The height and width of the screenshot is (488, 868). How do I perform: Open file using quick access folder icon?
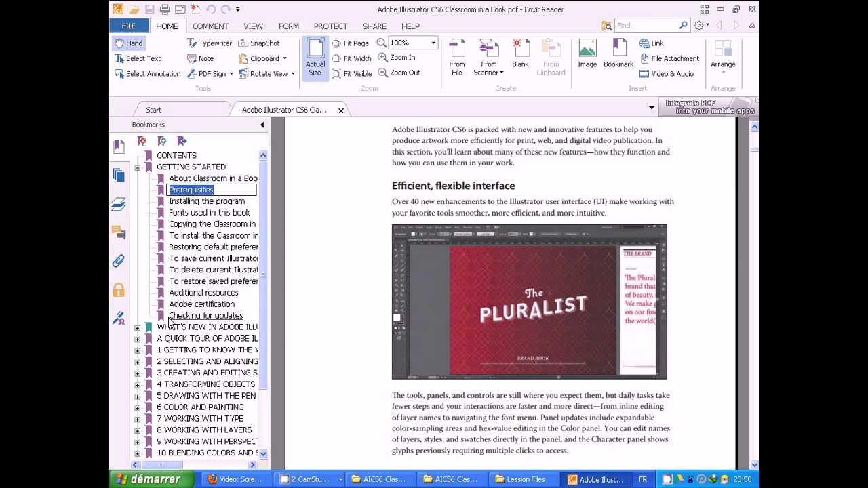click(134, 9)
